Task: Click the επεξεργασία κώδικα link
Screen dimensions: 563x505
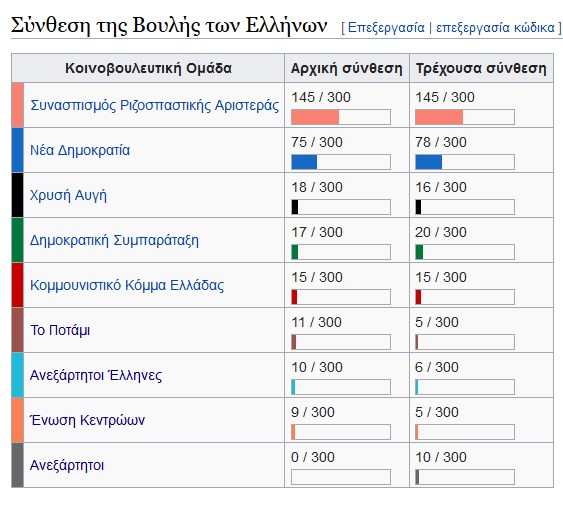Action: (x=495, y=28)
